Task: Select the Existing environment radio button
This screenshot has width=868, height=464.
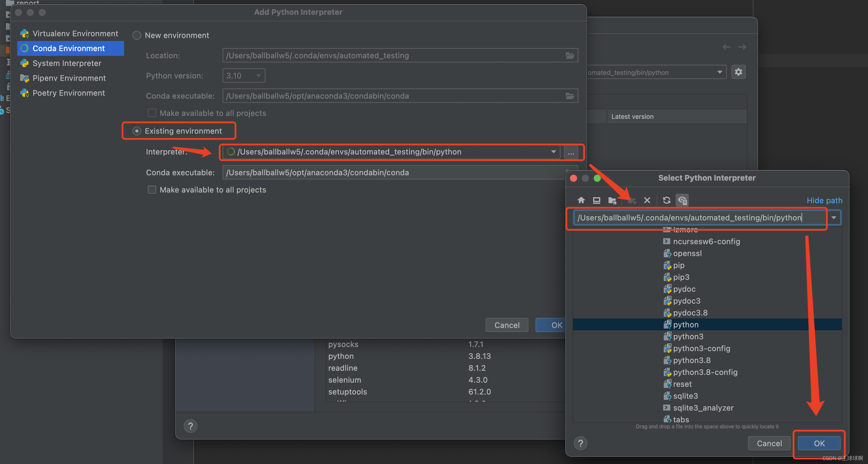Action: [137, 131]
